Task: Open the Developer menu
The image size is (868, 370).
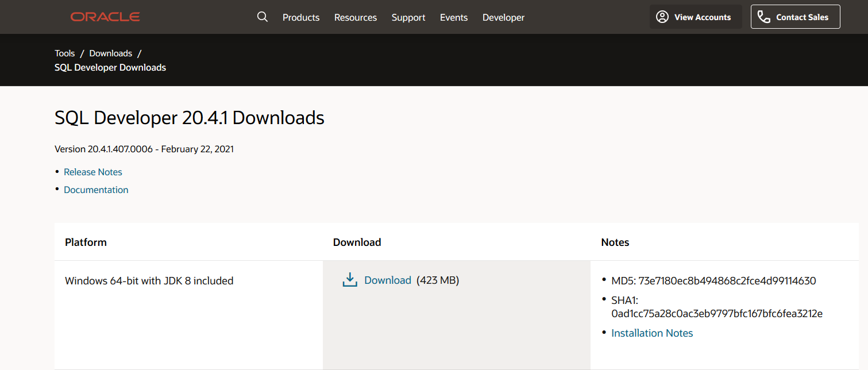Action: coord(503,17)
